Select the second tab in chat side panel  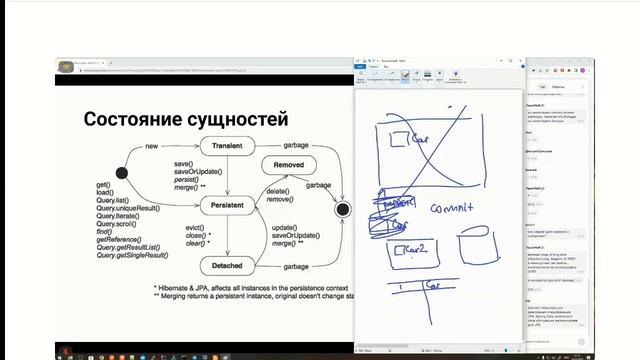tap(558, 87)
